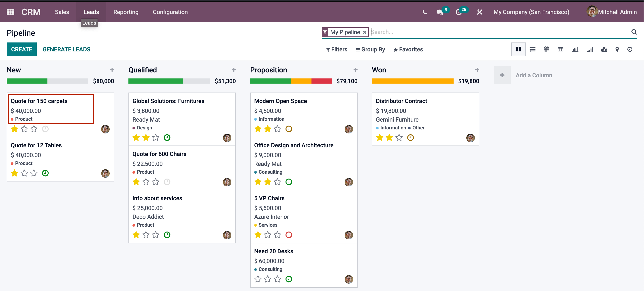
Task: Switch to List view
Action: (532, 49)
